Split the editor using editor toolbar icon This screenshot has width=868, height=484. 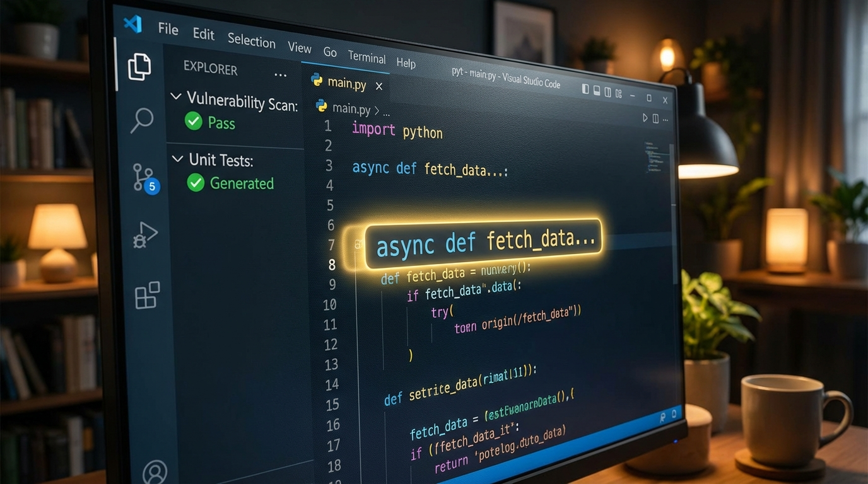(655, 118)
